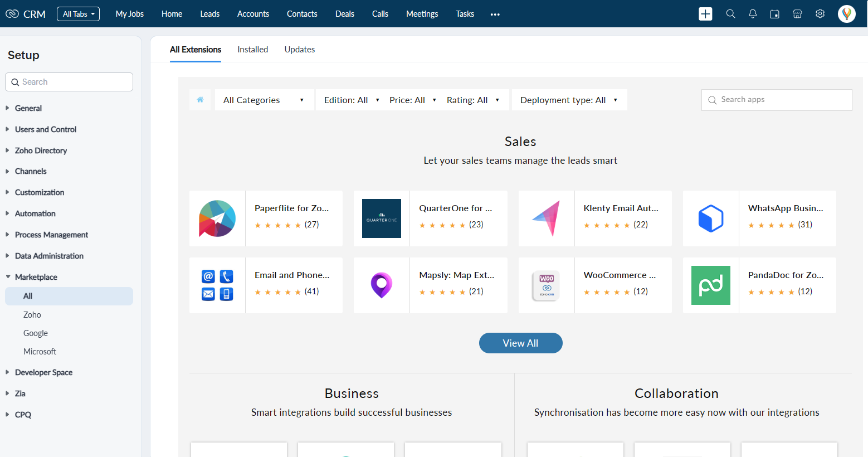The width and height of the screenshot is (868, 457).
Task: Open the user profile avatar
Action: pos(847,14)
